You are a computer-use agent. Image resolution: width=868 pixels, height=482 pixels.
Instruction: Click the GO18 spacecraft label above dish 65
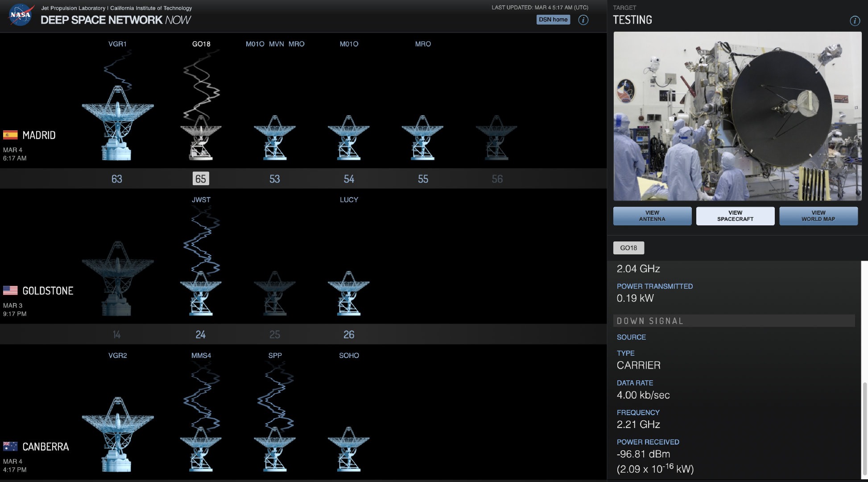(x=201, y=44)
